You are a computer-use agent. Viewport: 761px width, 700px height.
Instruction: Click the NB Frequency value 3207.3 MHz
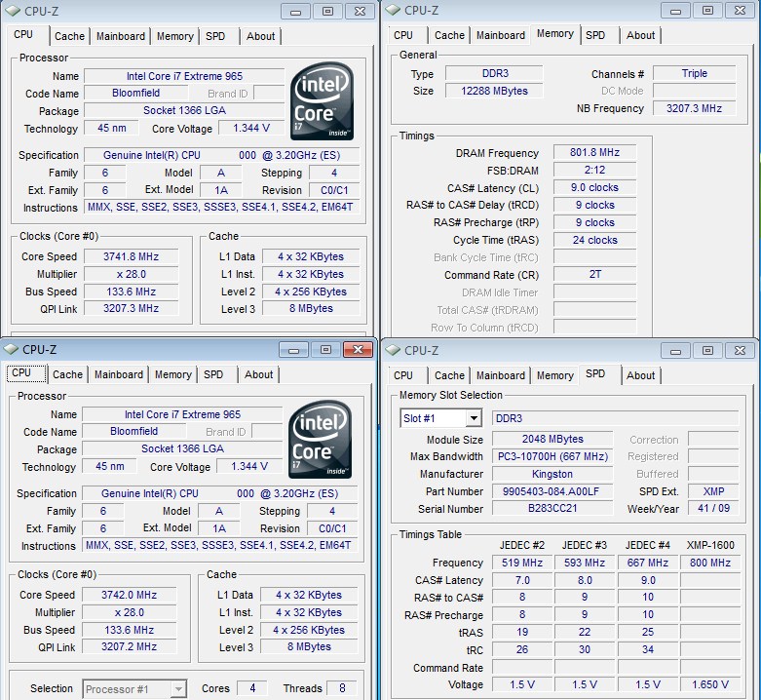coord(694,108)
